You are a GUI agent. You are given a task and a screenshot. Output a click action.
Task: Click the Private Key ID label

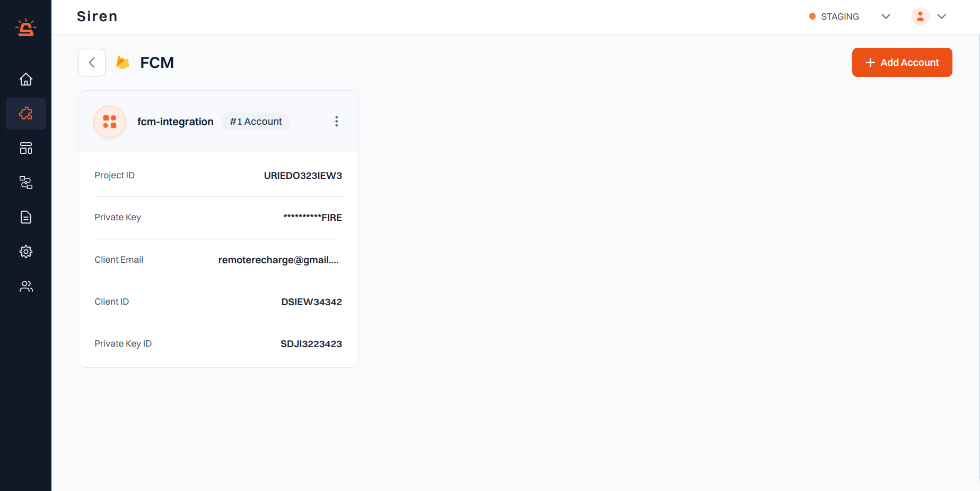point(123,343)
